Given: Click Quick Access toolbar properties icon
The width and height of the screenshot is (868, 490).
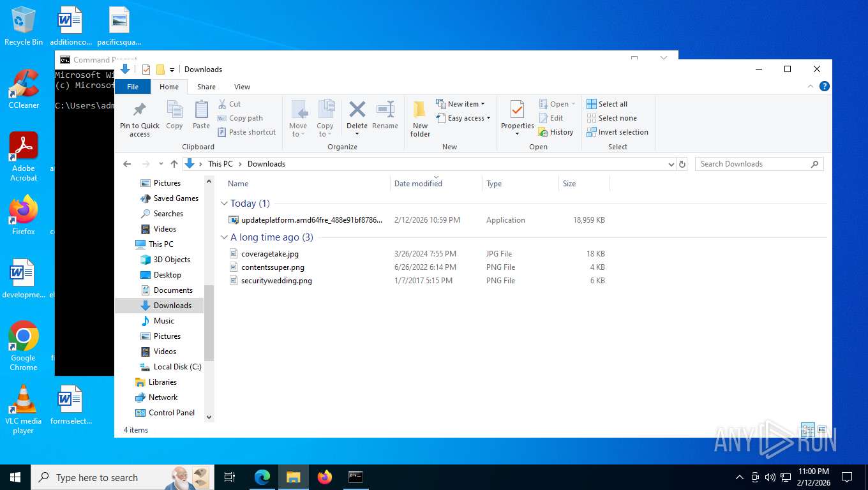Looking at the screenshot, I should point(146,70).
